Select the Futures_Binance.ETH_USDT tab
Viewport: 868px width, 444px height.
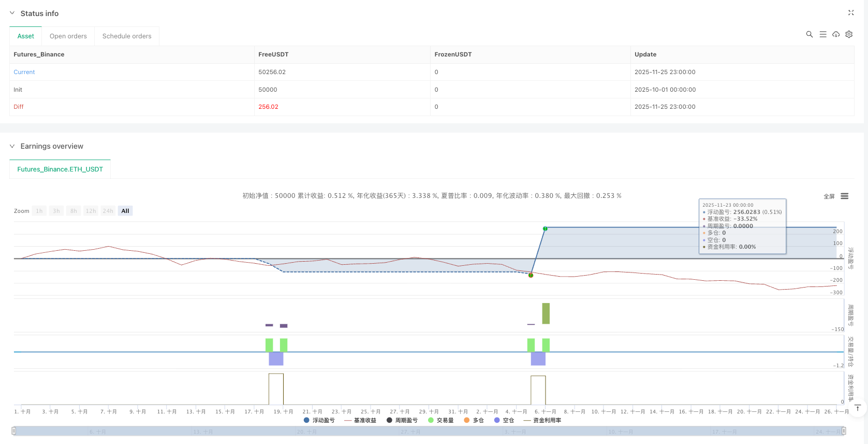pyautogui.click(x=60, y=169)
